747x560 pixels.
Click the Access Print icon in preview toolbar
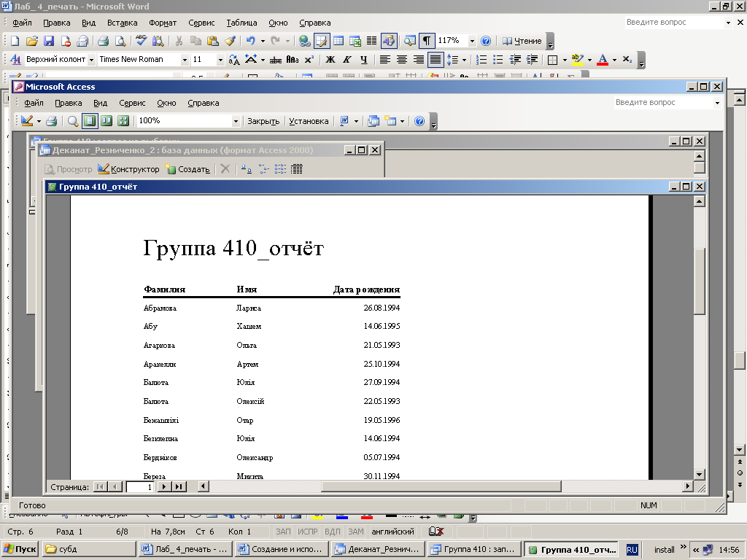click(52, 121)
